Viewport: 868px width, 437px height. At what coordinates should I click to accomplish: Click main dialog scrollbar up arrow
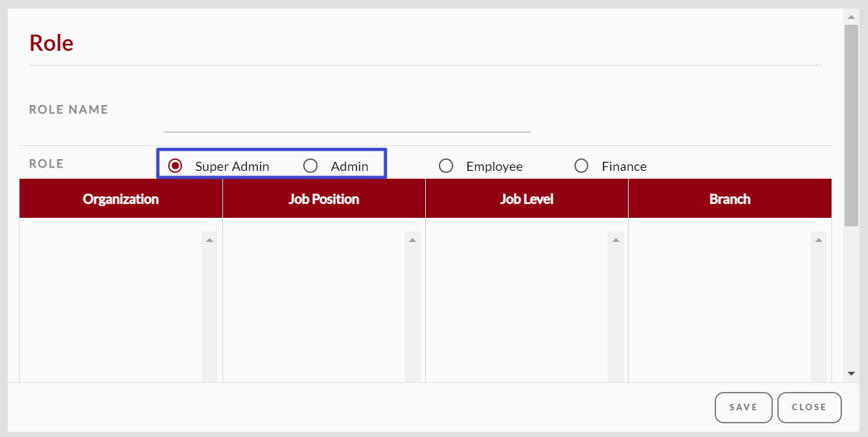point(851,16)
